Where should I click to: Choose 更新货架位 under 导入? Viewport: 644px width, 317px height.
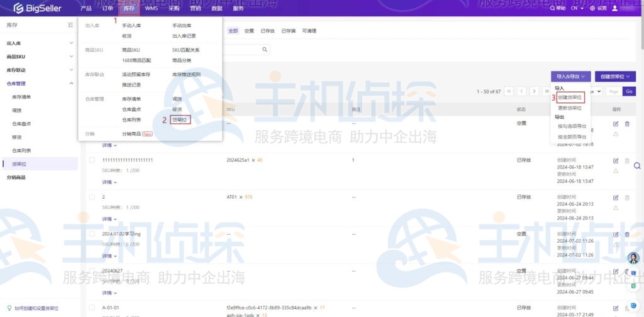[x=570, y=108]
